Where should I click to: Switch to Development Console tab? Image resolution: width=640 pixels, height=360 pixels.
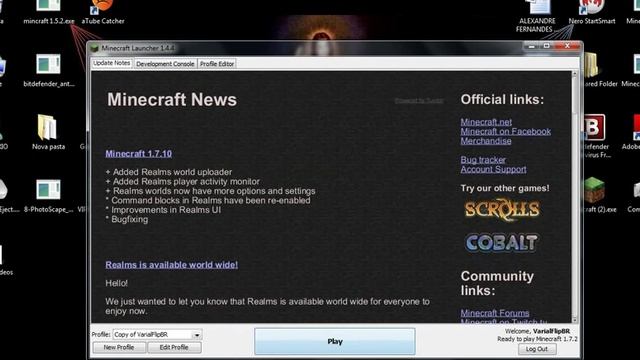(x=165, y=64)
